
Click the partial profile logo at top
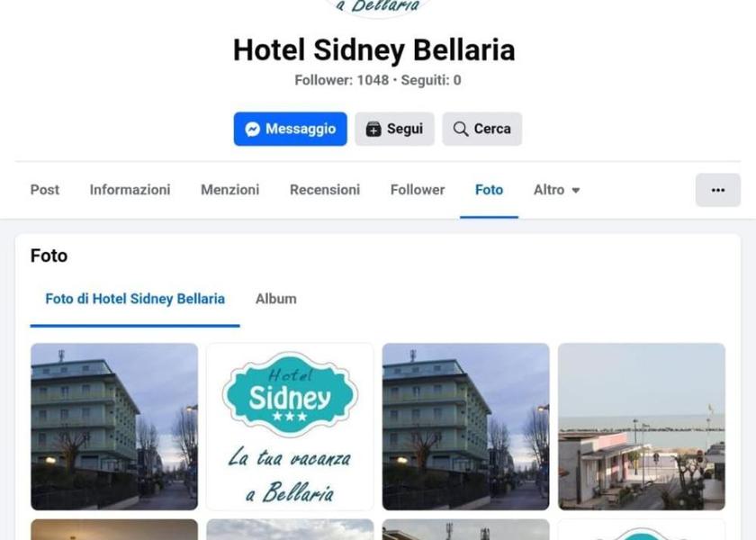tap(378, 9)
